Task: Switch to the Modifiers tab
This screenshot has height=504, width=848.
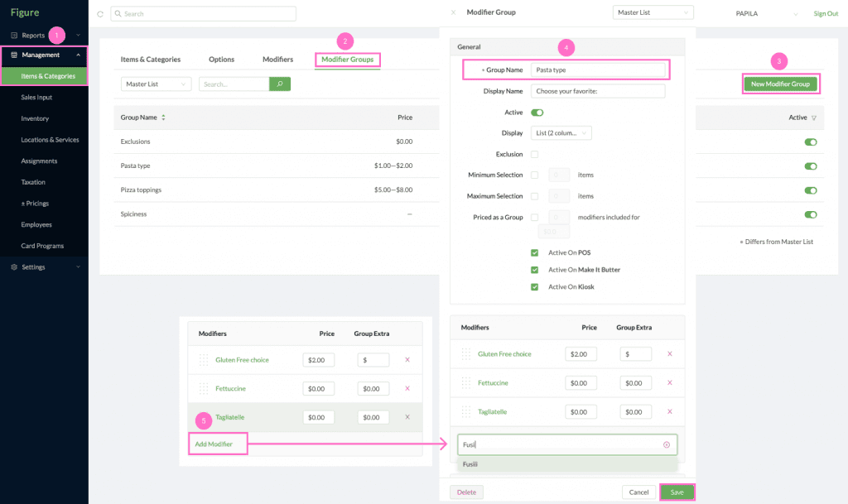Action: 277,60
